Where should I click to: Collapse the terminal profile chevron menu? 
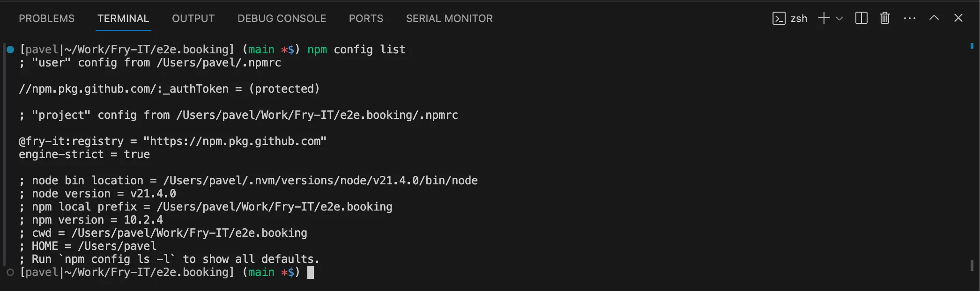(840, 19)
